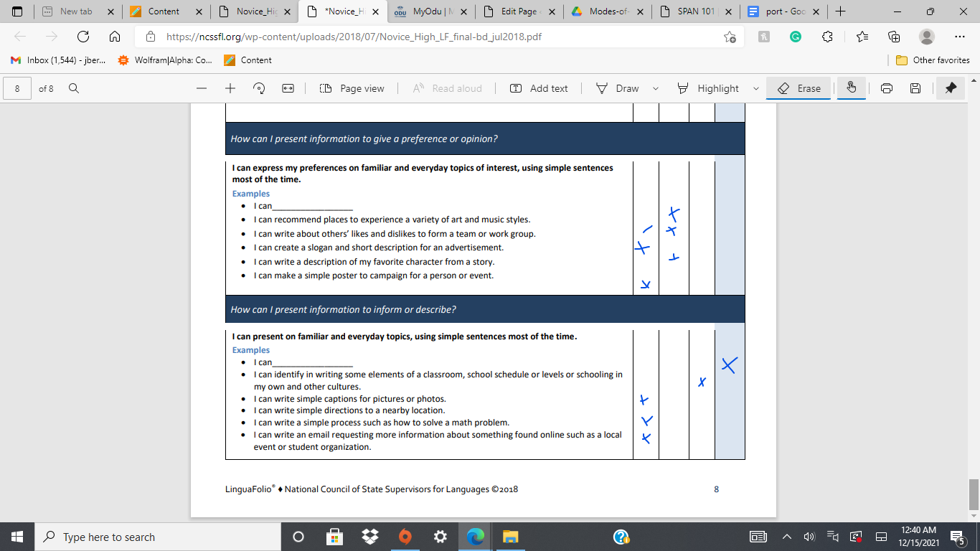Viewport: 980px width, 551px height.
Task: Open the notification center icon
Action: [x=958, y=537]
